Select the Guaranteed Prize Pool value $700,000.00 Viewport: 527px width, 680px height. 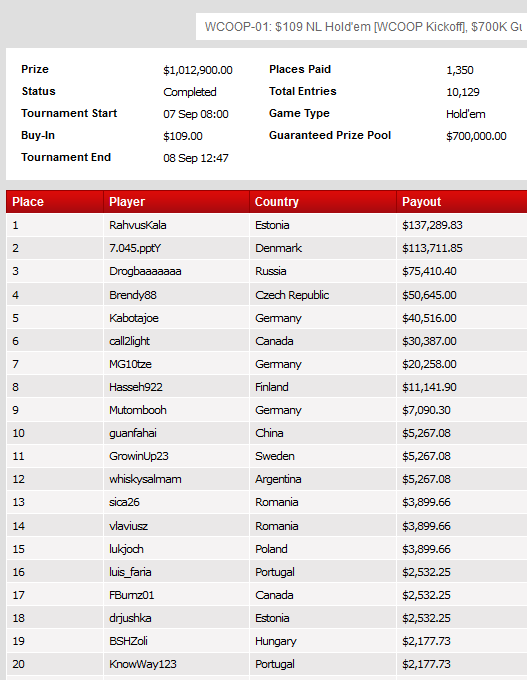(x=476, y=136)
